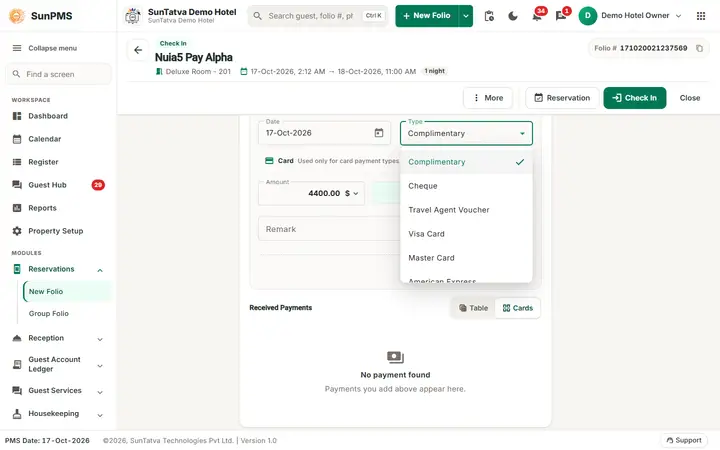Click the Housekeeping icon
Screen dimensions: 720x450
[x=17, y=414]
